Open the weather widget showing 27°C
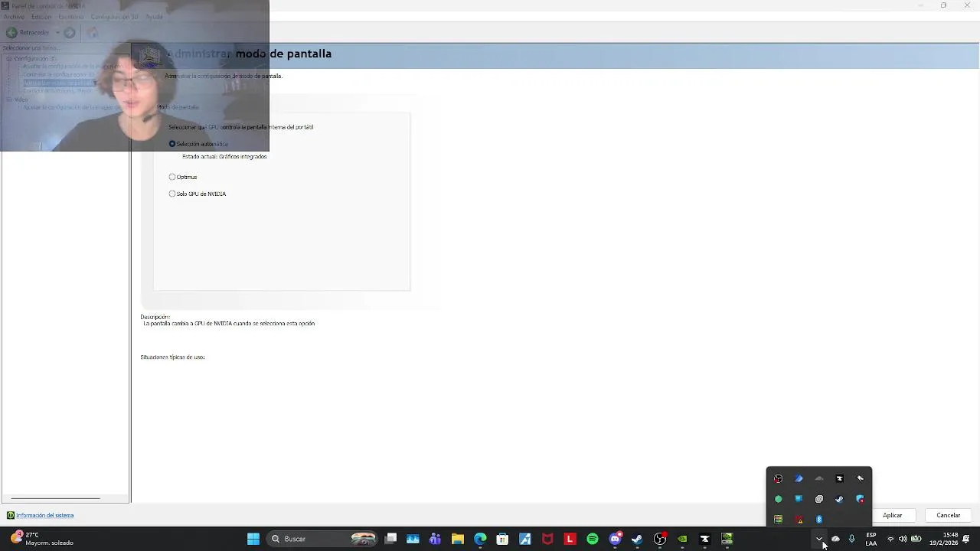The image size is (980, 551). pos(41,539)
